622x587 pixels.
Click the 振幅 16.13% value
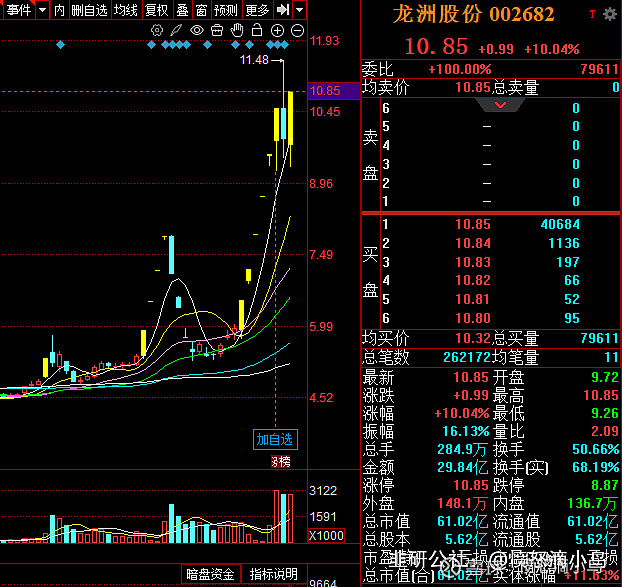466,431
